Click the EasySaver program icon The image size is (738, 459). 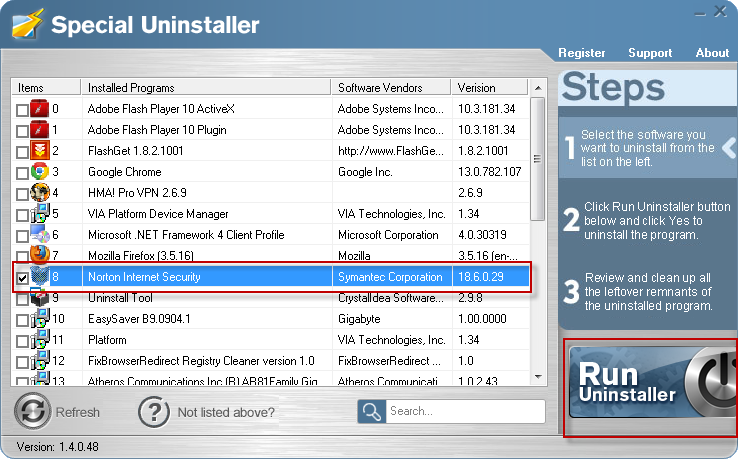point(40,318)
